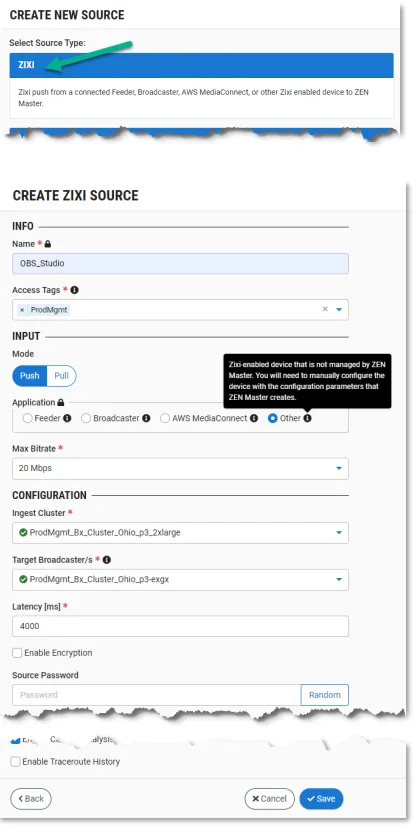This screenshot has width=418, height=832.
Task: Choose the Other radio button
Action: click(273, 418)
